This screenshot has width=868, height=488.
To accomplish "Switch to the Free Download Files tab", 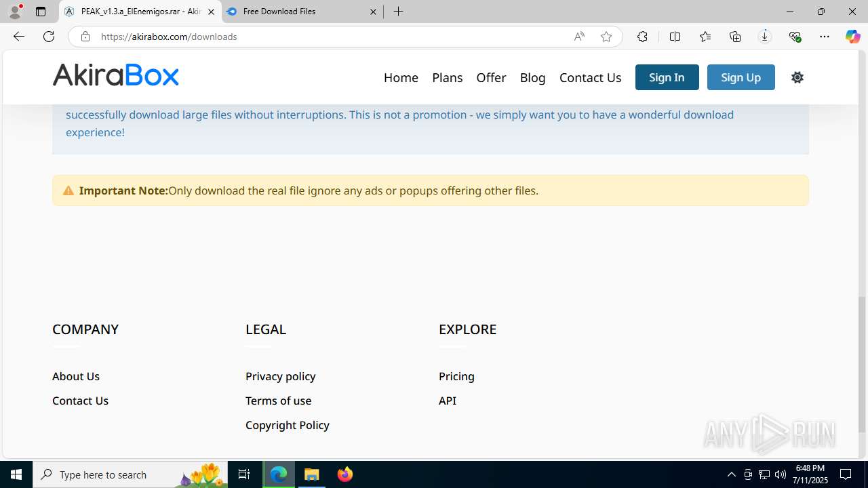I will point(302,12).
